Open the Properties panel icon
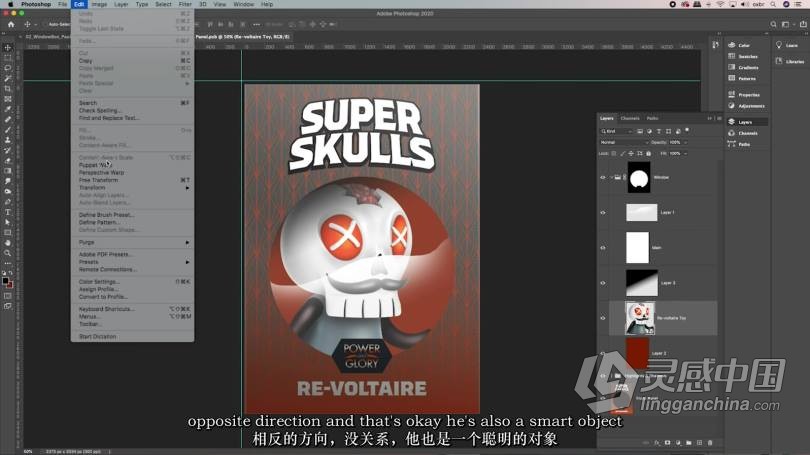Screen dimensions: 810x455 coord(731,95)
